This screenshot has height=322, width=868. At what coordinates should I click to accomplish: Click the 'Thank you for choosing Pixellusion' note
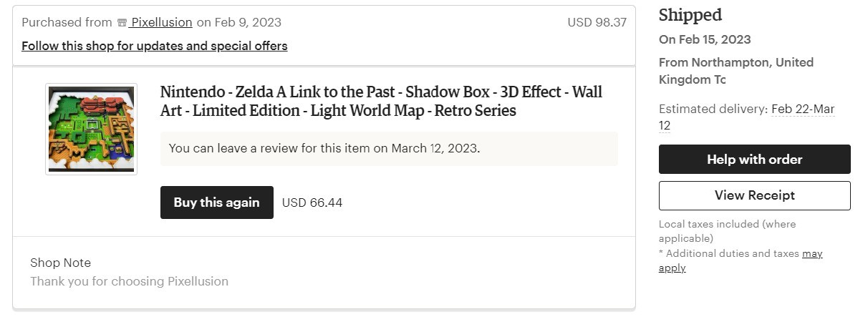click(x=129, y=281)
